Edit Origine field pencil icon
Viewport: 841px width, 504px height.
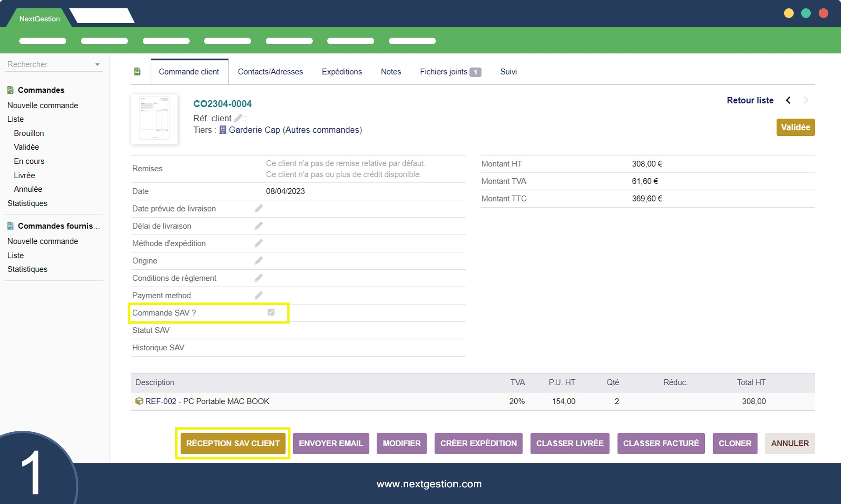tap(258, 261)
